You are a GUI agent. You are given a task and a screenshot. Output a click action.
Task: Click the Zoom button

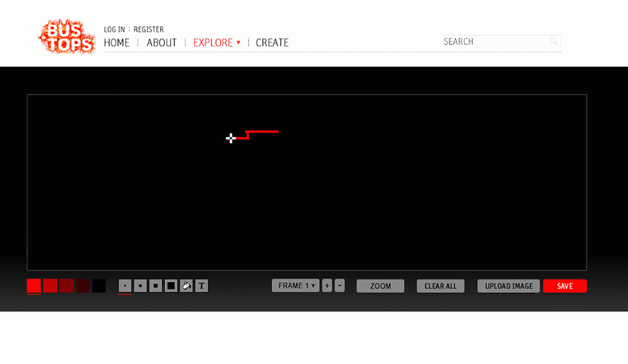click(x=381, y=286)
